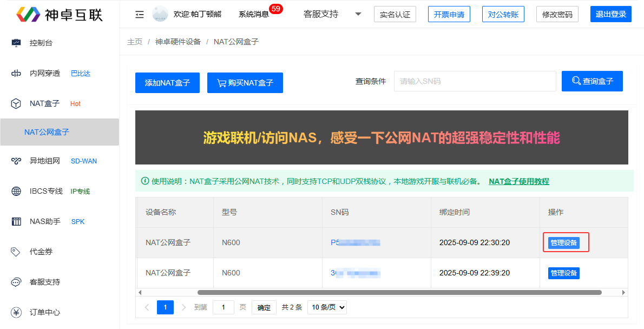
Task: Click the IBCS专线 globe icon
Action: (16, 191)
